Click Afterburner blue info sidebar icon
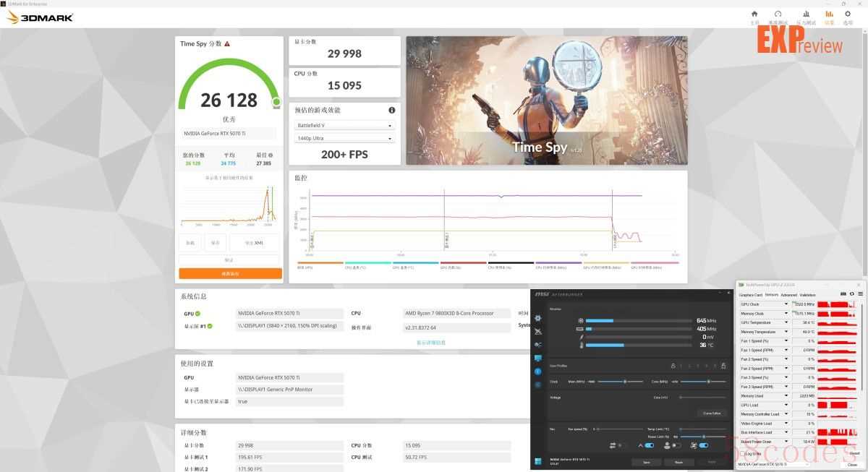 coord(538,371)
